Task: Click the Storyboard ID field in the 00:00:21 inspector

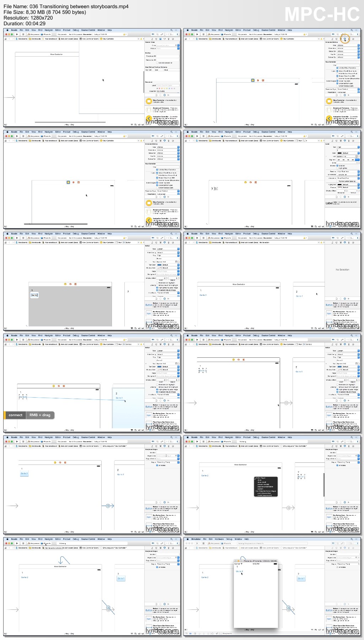Action: click(168, 56)
